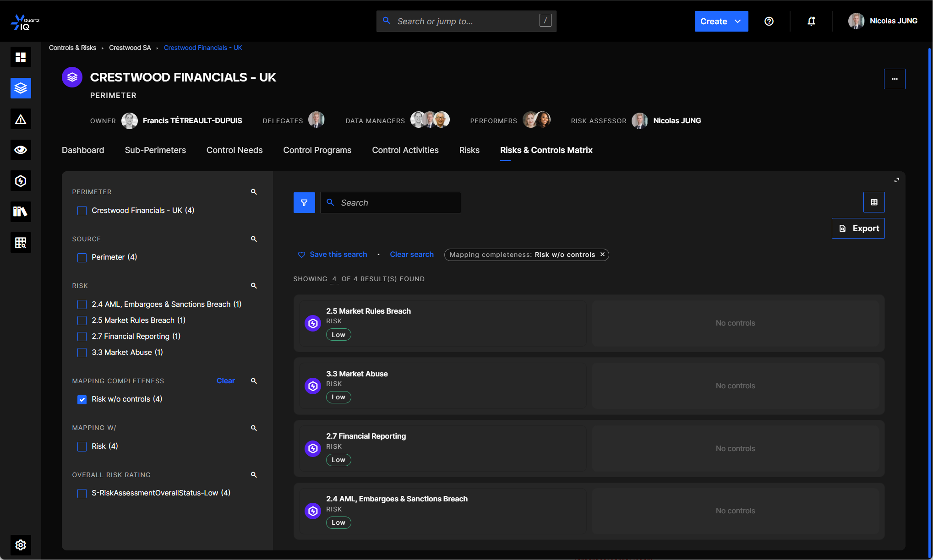
Task: Toggle the blue filter funnel button
Action: tap(304, 202)
